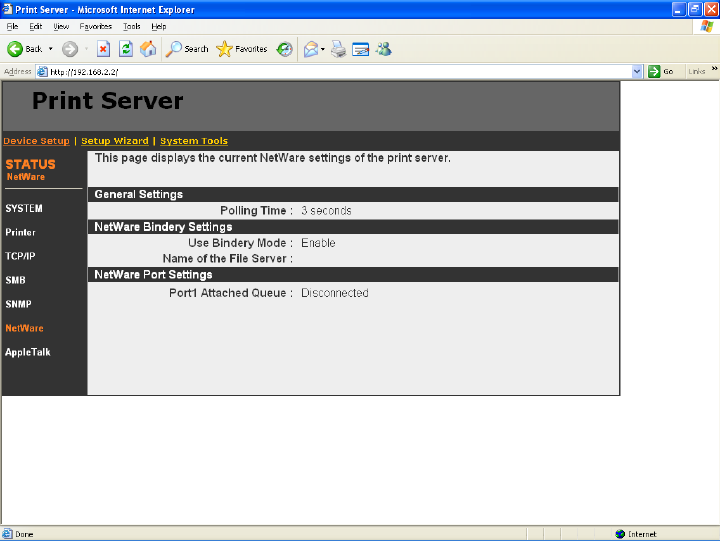Open the File menu

[x=12, y=26]
